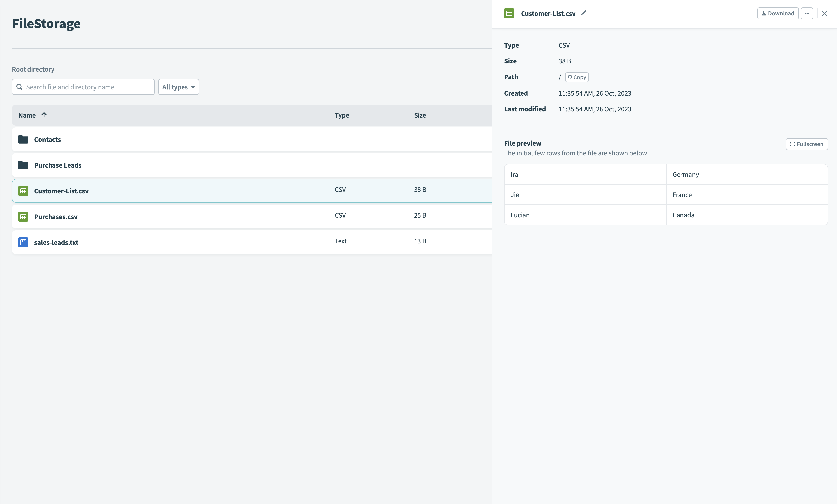
Task: Click the Created timestamp value
Action: tap(595, 93)
